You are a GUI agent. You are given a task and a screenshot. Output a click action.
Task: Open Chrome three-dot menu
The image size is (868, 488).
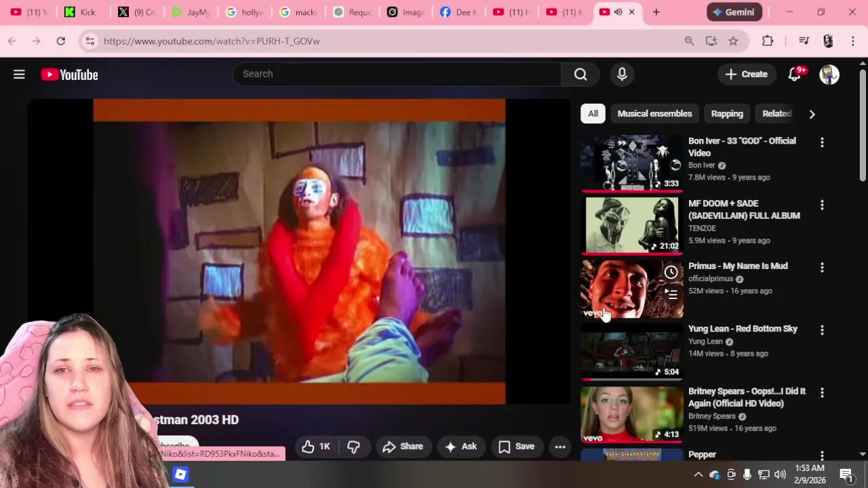[x=853, y=41]
